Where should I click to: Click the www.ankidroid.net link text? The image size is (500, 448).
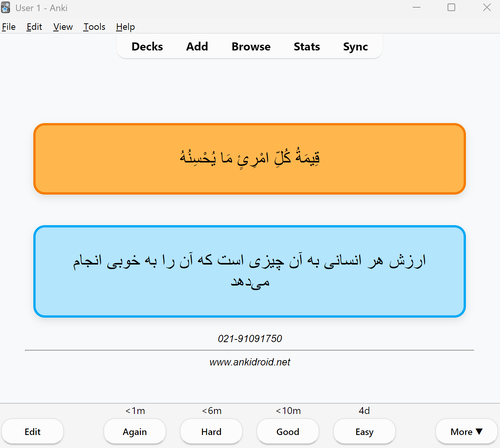(x=250, y=362)
